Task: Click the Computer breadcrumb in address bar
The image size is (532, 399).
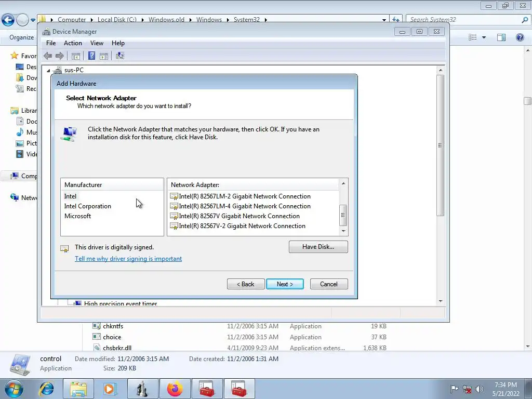Action: coord(72,20)
